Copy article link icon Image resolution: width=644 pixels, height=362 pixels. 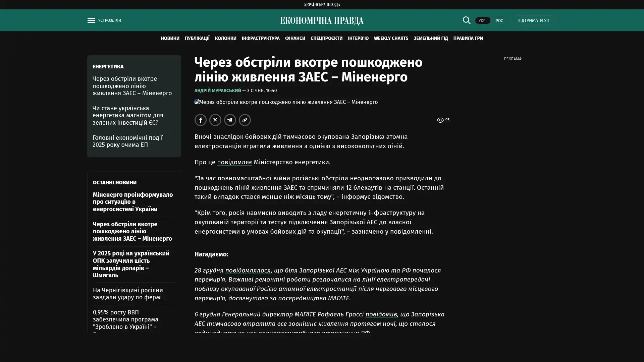pos(245,120)
